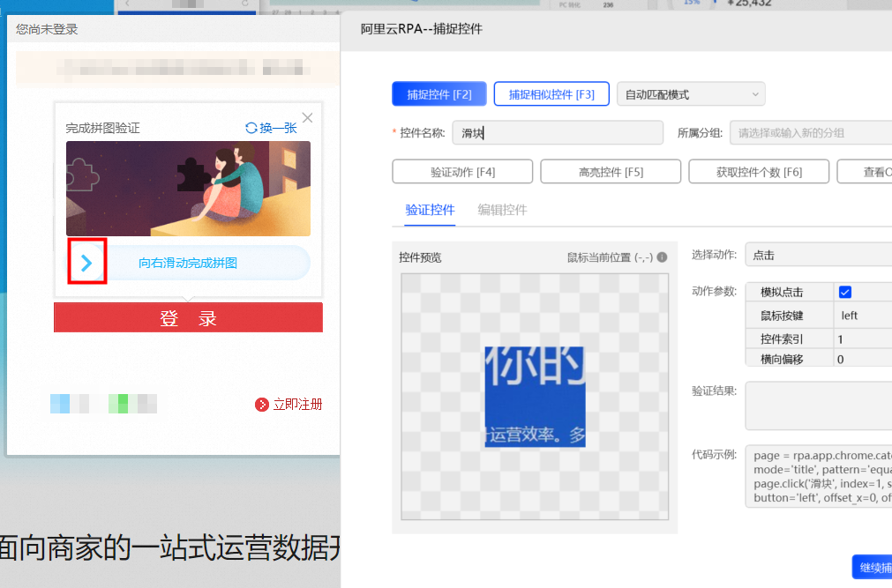Open the 自动匹配模式 dropdown

tap(691, 94)
